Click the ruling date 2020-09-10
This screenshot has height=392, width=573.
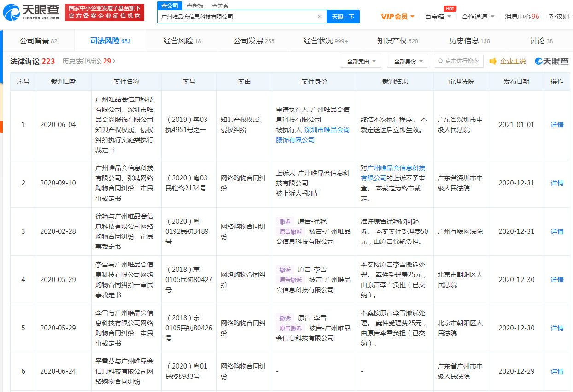(58, 183)
